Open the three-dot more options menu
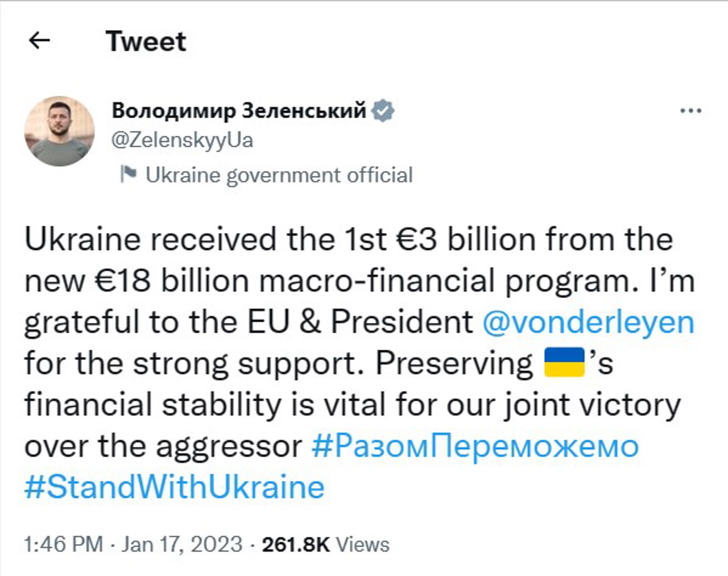 690,110
